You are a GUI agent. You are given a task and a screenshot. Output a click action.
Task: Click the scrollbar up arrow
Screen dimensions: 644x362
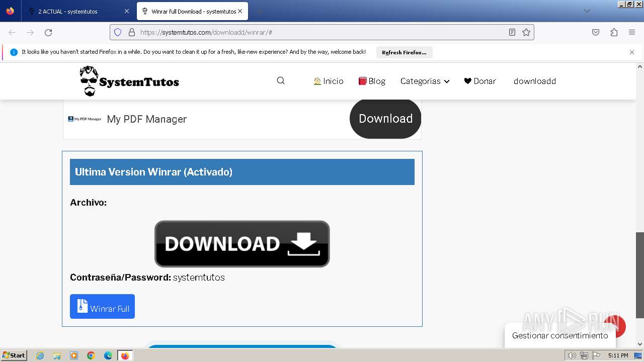click(640, 66)
